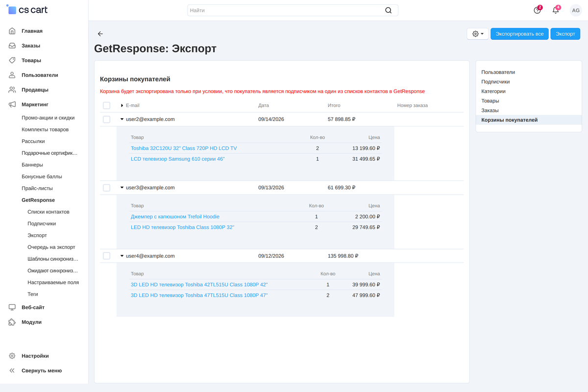588x392 pixels.
Task: Click the search magnifier icon
Action: [x=389, y=10]
